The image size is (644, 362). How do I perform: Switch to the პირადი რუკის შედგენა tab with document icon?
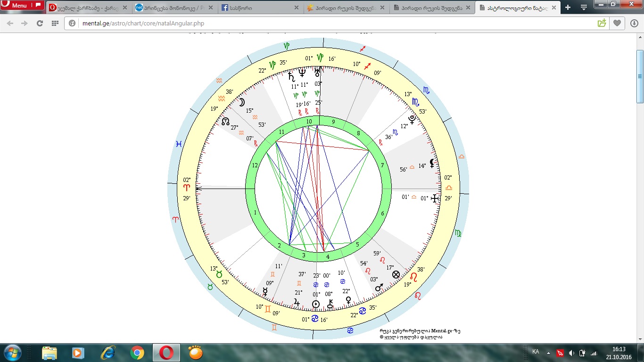(430, 8)
